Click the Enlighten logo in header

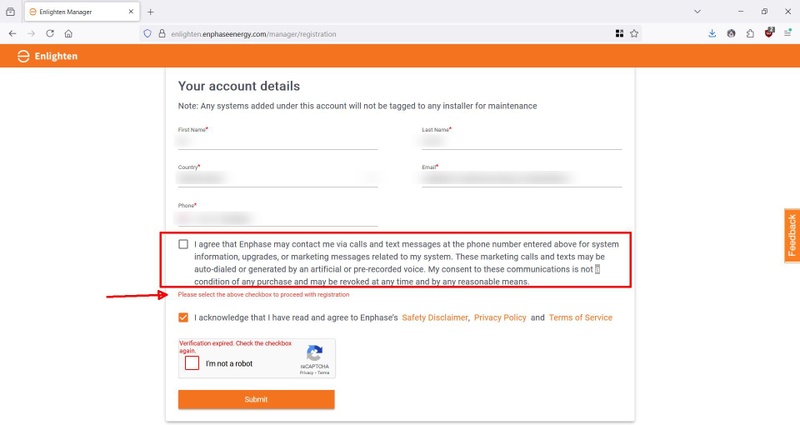point(48,56)
